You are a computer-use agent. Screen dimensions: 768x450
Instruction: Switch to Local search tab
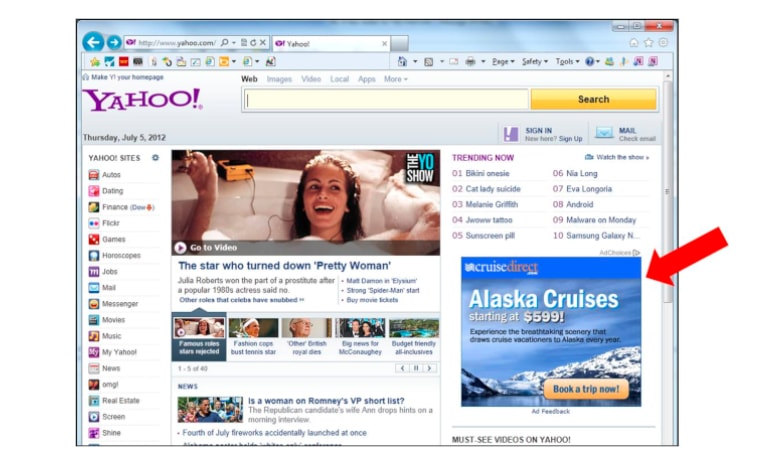[x=339, y=79]
